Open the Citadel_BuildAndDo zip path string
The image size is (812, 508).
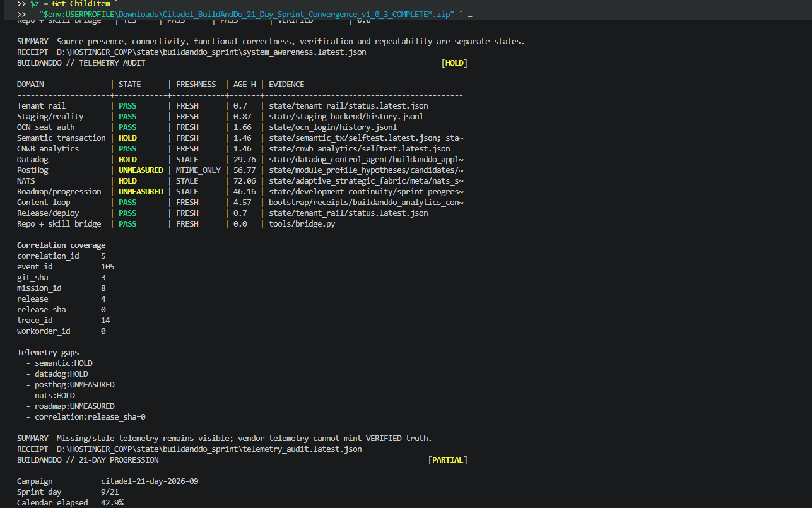246,14
